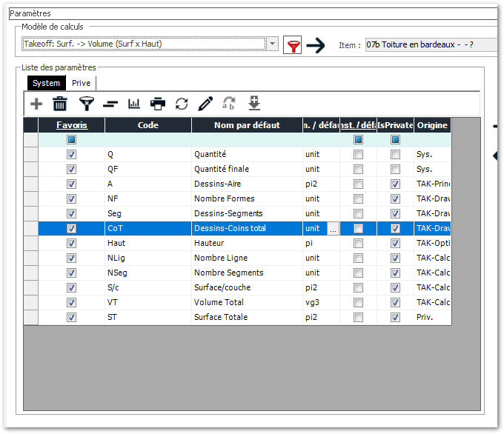This screenshot has width=504, height=434.
Task: Sort by the Code column header
Action: (147, 125)
